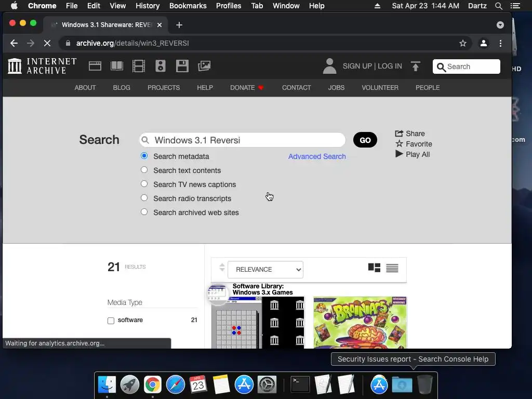
Task: Open System Preferences from the Dock
Action: (268, 385)
